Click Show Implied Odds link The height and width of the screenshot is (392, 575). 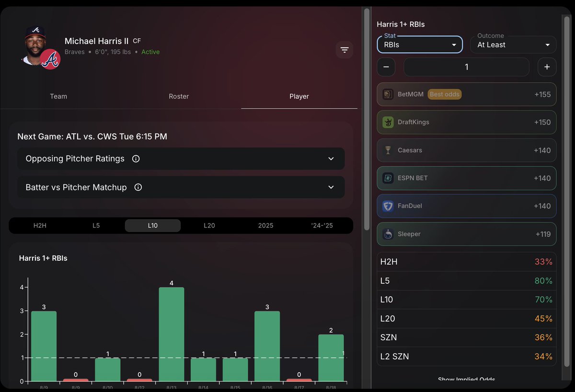pos(467,380)
